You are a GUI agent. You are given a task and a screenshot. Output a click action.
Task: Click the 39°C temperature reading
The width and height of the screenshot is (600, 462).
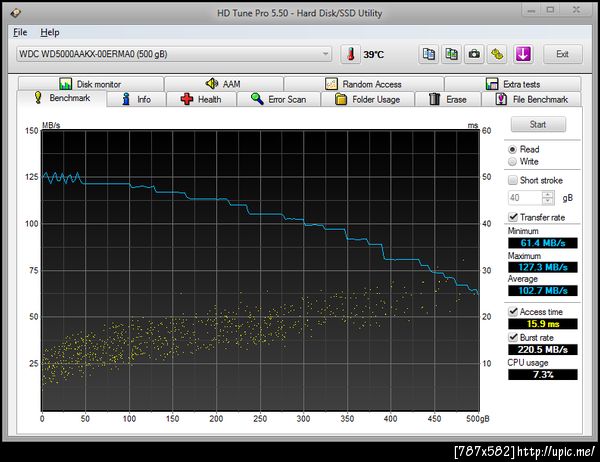[x=373, y=54]
